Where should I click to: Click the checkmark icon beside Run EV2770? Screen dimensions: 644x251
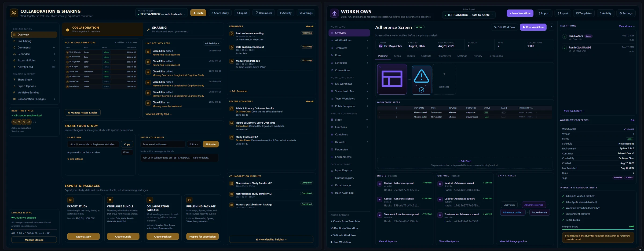coord(565,36)
